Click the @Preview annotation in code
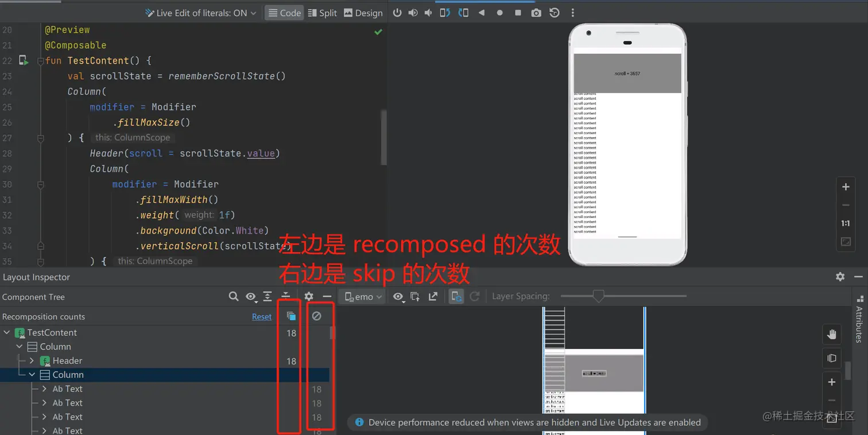Image resolution: width=868 pixels, height=435 pixels. pos(67,30)
